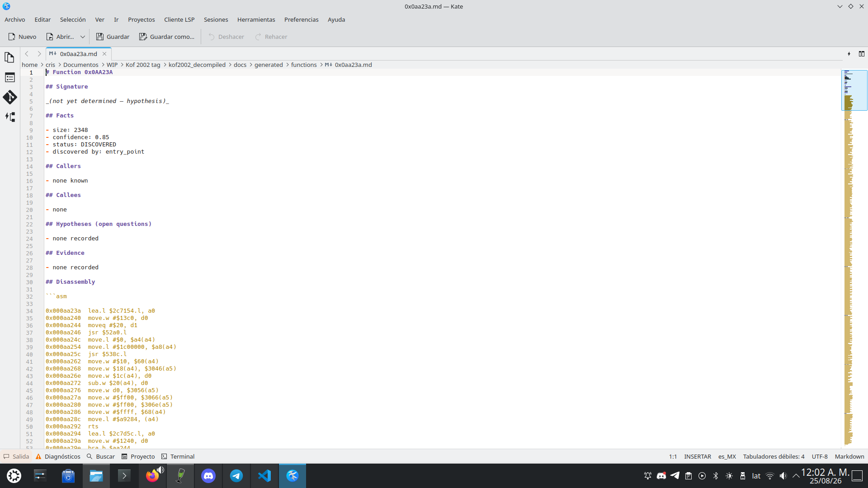868x488 pixels.
Task: Click 'home' in the breadcrumb path
Action: (x=30, y=65)
